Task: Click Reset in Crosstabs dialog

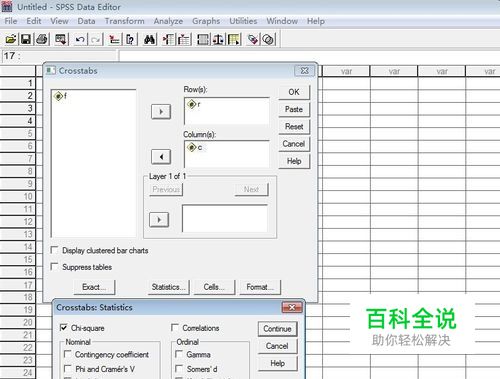Action: pyautogui.click(x=294, y=127)
